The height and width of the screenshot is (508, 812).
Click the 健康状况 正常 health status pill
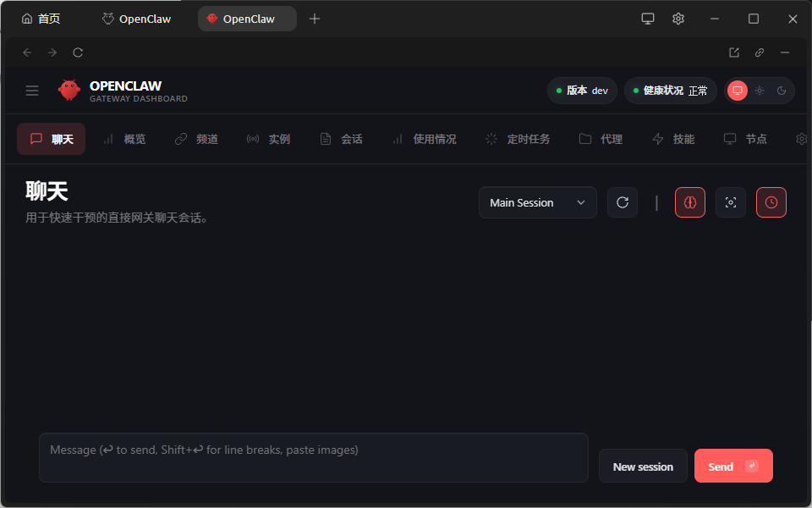pyautogui.click(x=670, y=91)
